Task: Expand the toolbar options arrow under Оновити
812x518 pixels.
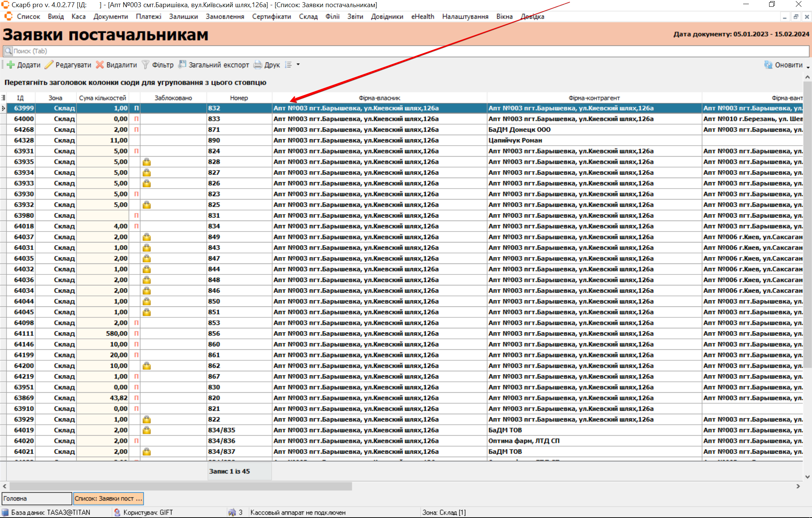Action: [x=808, y=67]
